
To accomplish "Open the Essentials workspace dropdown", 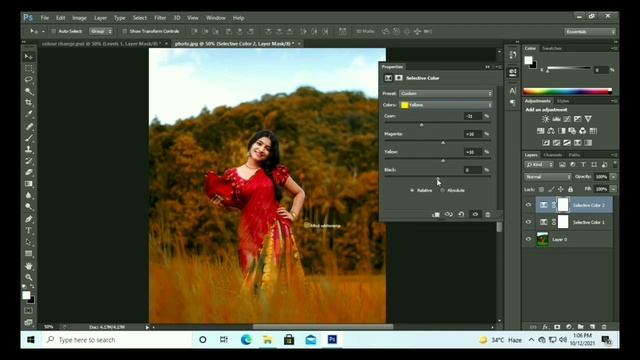I will tap(590, 31).
